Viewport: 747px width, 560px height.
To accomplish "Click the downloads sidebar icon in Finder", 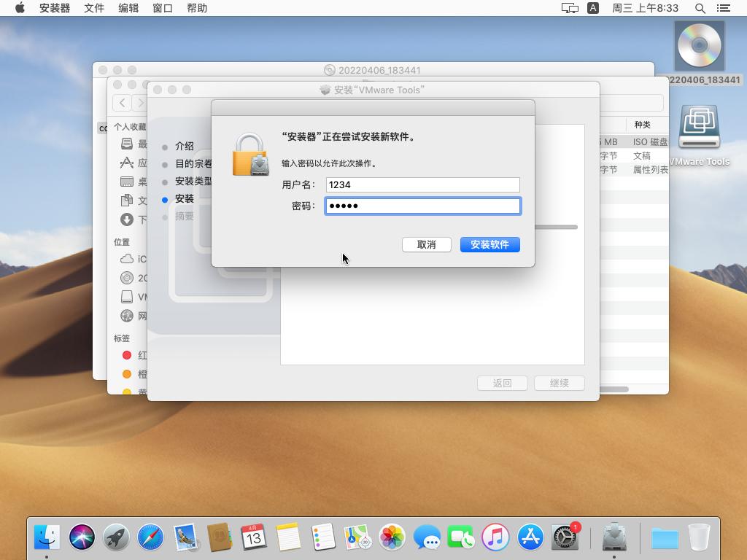I will 127,219.
